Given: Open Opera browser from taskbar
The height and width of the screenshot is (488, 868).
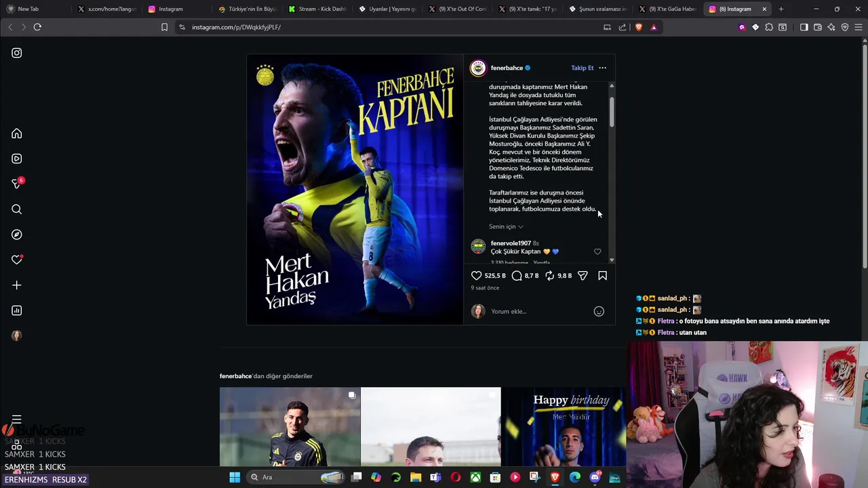Looking at the screenshot, I should pyautogui.click(x=456, y=477).
